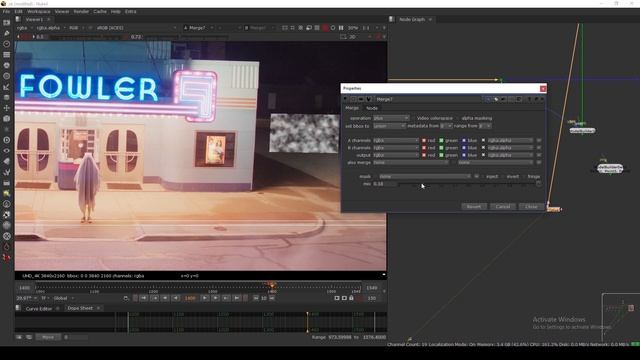Enable the alpha masking checkbox
This screenshot has width=640, height=360.
(458, 118)
